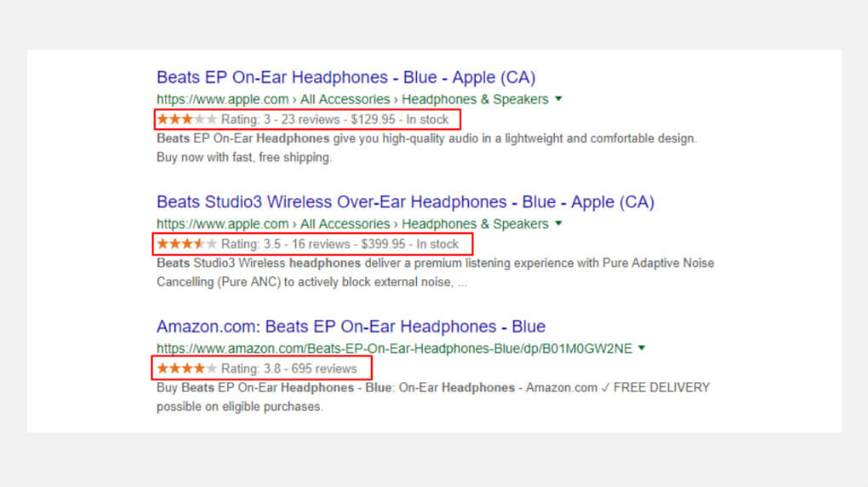868x487 pixels.
Task: Click "Rating: 3.8 - 695 reviews" text
Action: pos(288,369)
